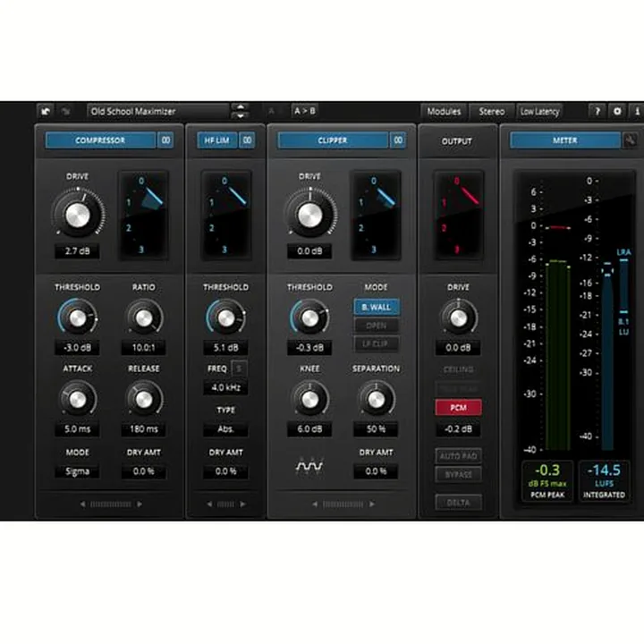This screenshot has height=644, width=644.
Task: Click the red Output gain reduction meter
Action: click(x=458, y=216)
